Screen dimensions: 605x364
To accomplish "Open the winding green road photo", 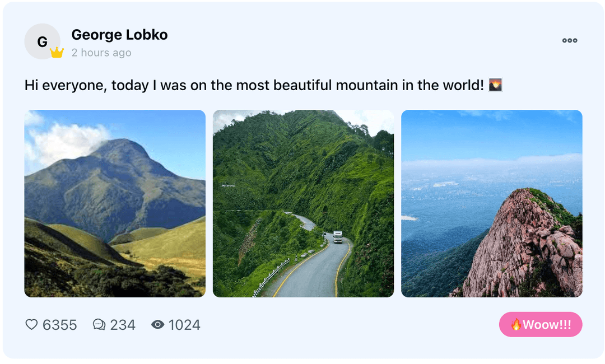I will click(303, 204).
